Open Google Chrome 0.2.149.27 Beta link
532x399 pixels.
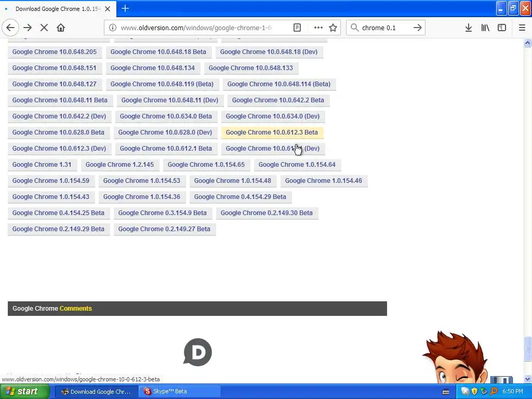164,229
